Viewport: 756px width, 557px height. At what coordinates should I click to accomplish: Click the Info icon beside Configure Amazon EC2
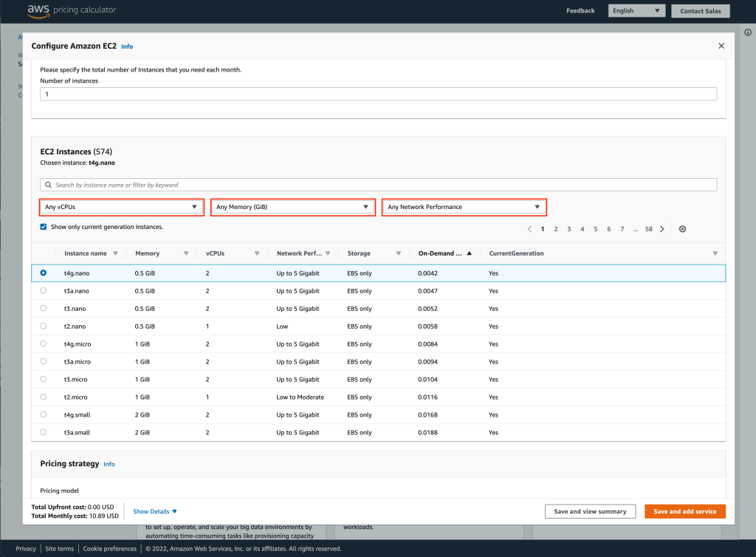(127, 46)
